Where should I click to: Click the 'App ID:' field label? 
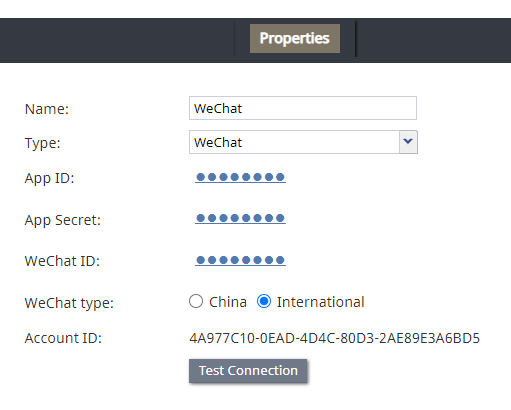[x=49, y=178]
